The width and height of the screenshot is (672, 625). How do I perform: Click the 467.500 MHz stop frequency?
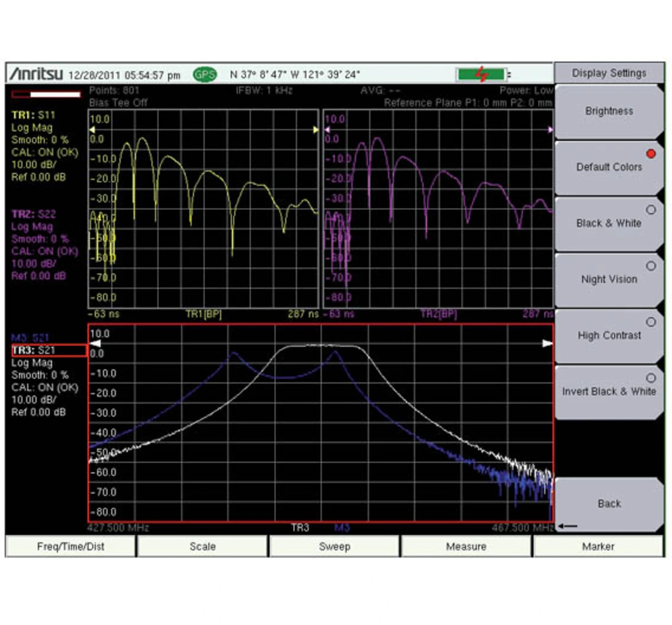(x=523, y=527)
